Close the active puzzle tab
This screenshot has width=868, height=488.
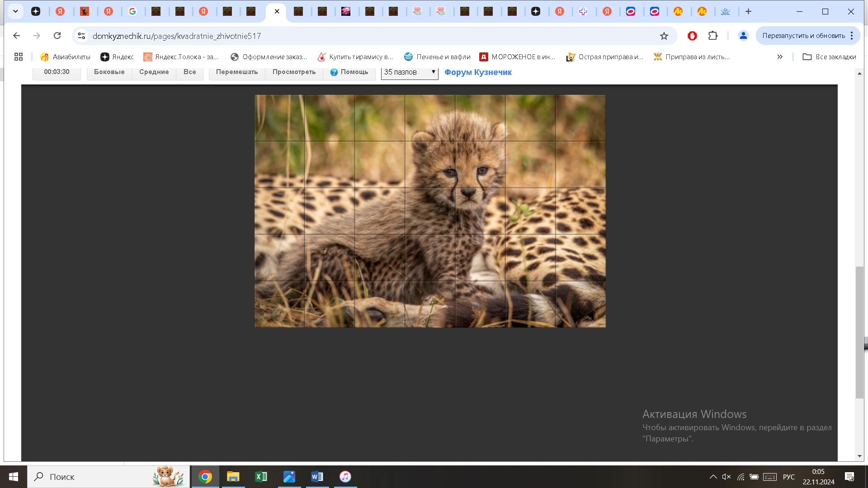pyautogui.click(x=277, y=11)
